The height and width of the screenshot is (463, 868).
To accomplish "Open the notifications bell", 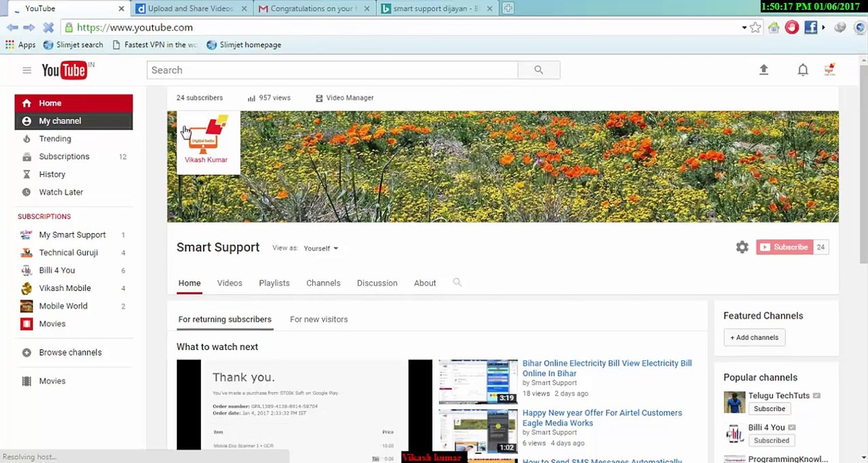I will [802, 69].
